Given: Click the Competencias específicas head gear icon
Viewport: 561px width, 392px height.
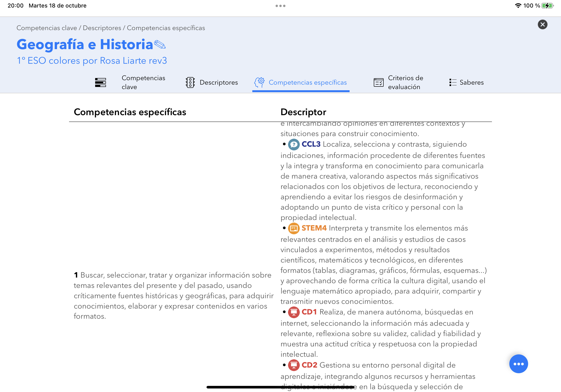Looking at the screenshot, I should (259, 82).
